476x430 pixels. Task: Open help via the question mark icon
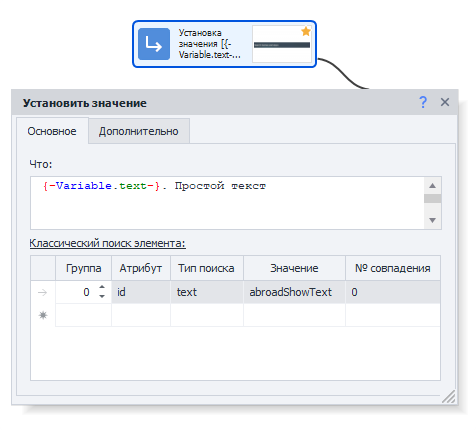(423, 102)
